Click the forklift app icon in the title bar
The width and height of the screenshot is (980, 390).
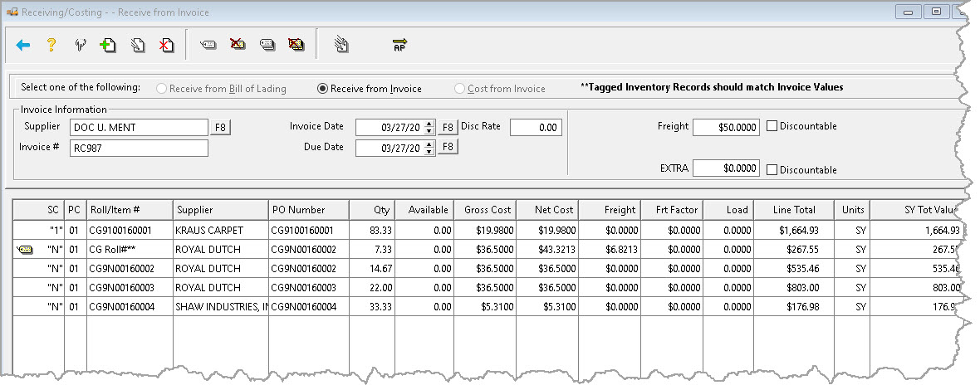click(12, 12)
